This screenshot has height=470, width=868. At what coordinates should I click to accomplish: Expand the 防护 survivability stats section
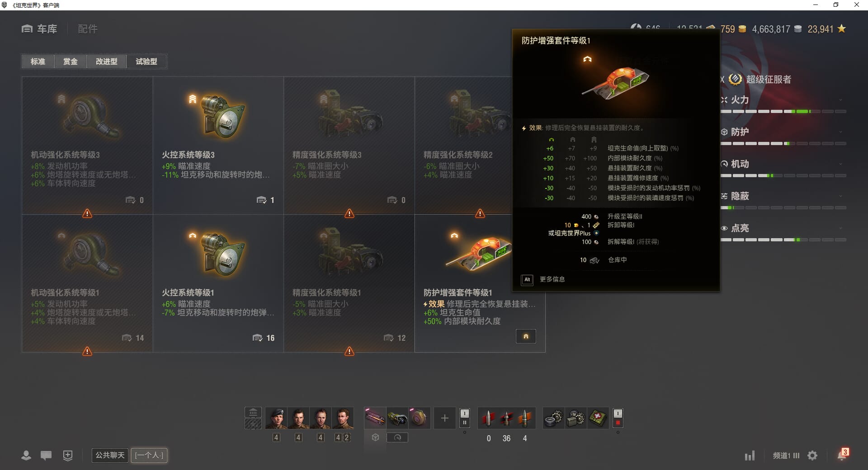tap(783, 132)
